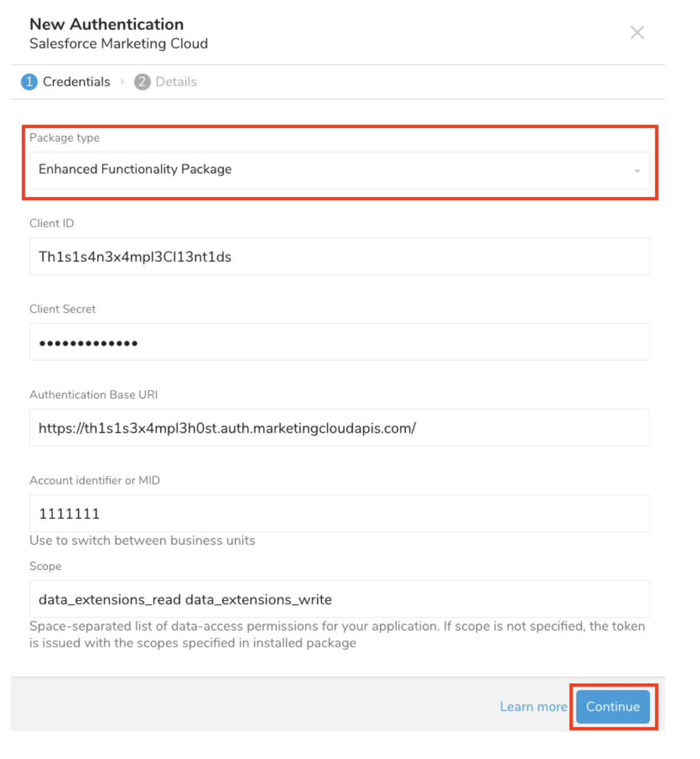Click the Client ID label
This screenshot has height=759, width=700.
tap(52, 223)
